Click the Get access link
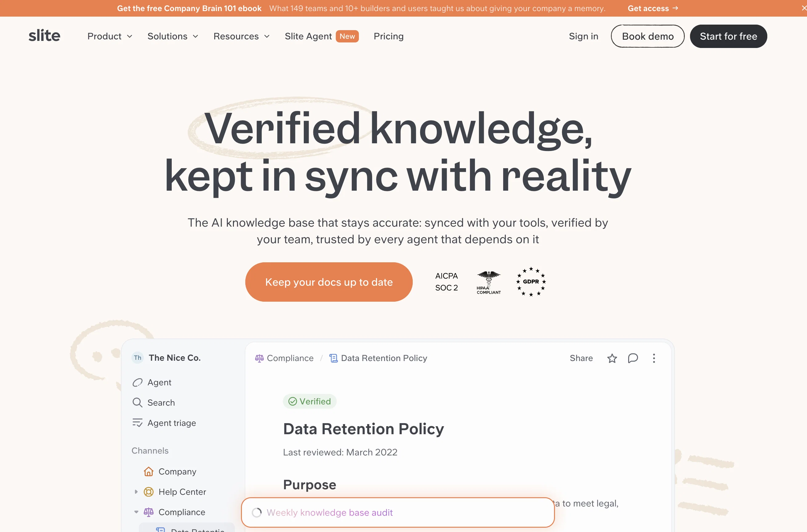 point(652,8)
